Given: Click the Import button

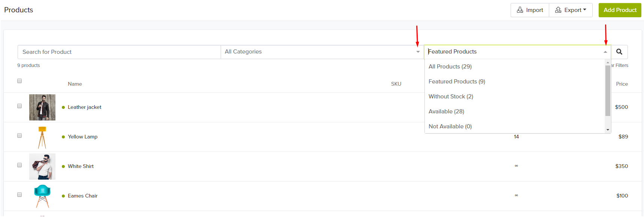Looking at the screenshot, I should (x=530, y=10).
